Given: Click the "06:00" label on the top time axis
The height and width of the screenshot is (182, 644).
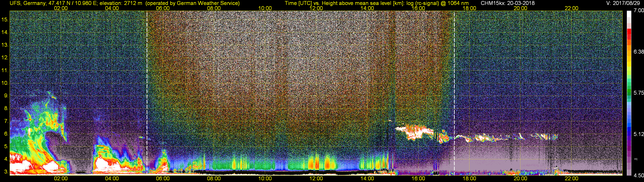Looking at the screenshot, I should (x=163, y=8).
